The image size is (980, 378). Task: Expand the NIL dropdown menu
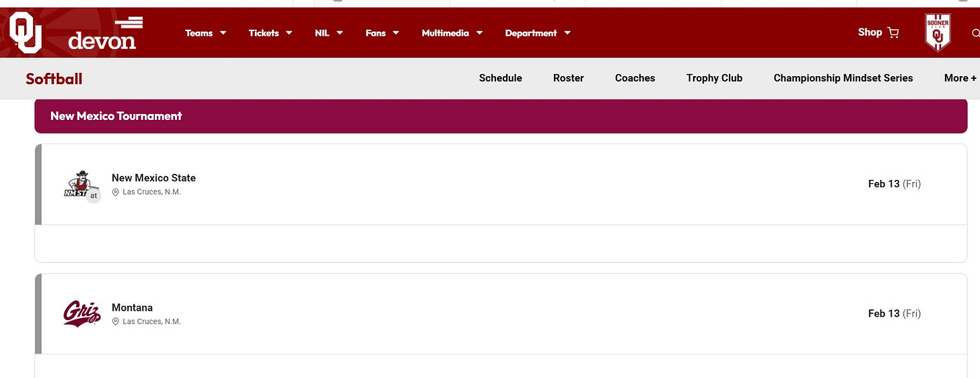coord(329,33)
